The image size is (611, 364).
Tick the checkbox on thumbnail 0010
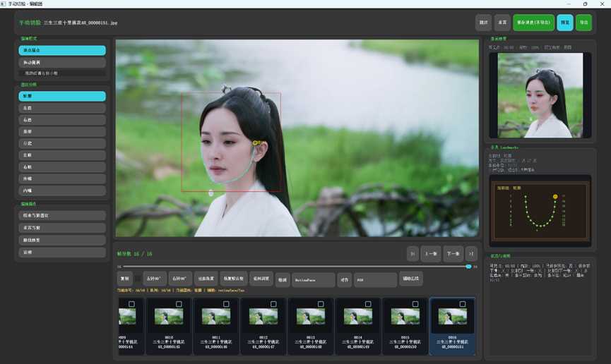point(179,304)
